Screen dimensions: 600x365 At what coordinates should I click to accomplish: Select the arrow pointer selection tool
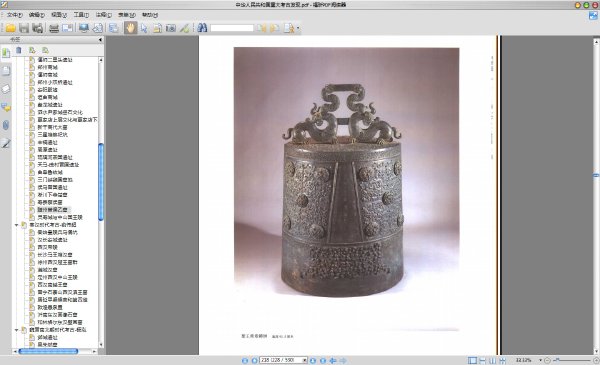[x=144, y=28]
